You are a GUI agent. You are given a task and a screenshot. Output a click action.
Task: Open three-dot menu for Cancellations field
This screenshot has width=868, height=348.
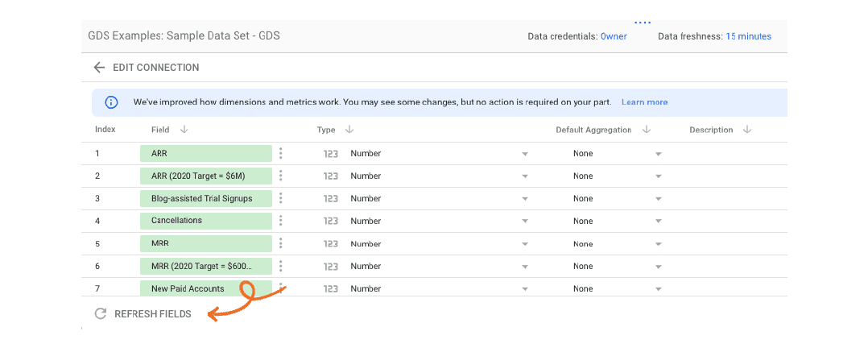click(x=281, y=221)
